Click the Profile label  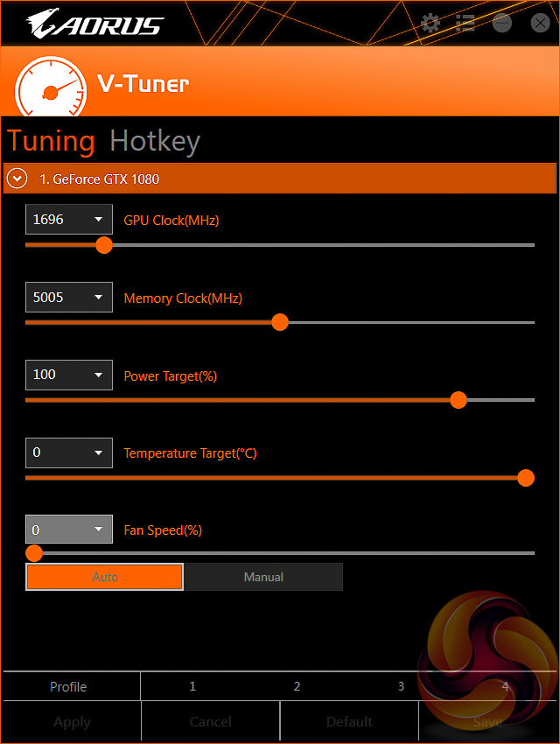point(68,686)
